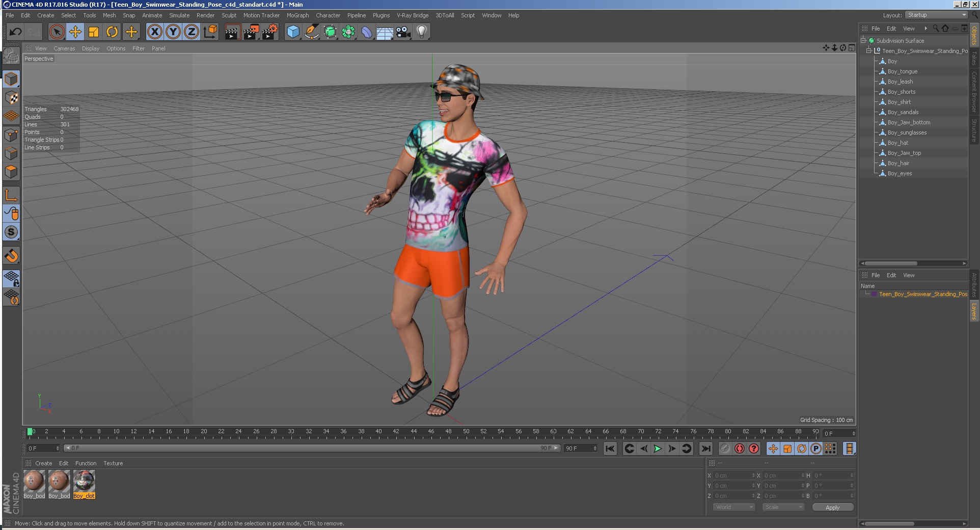Toggle the Y axis lock
This screenshot has width=980, height=530.
(173, 32)
